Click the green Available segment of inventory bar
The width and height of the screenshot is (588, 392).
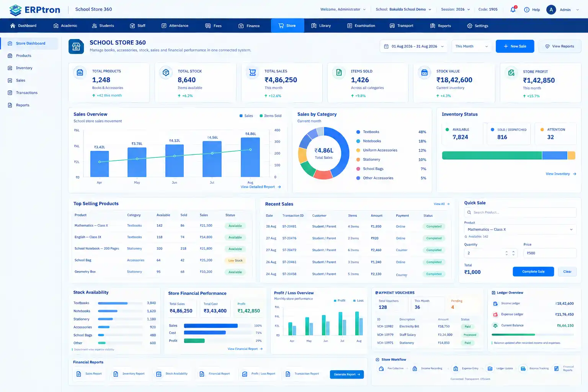[492, 155]
